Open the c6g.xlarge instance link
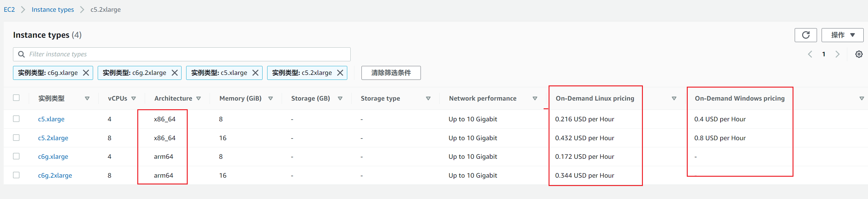868x199 pixels. (x=53, y=157)
